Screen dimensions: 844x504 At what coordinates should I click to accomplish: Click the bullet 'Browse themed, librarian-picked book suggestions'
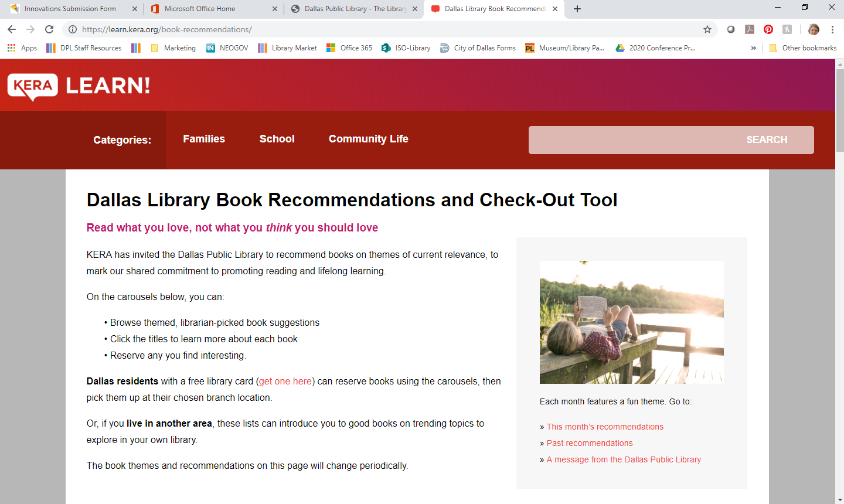click(215, 322)
